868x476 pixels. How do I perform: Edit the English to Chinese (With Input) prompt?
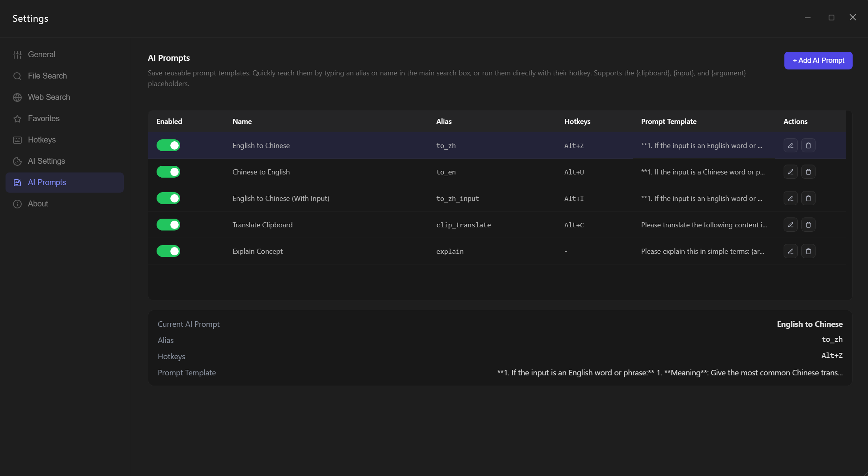(790, 199)
